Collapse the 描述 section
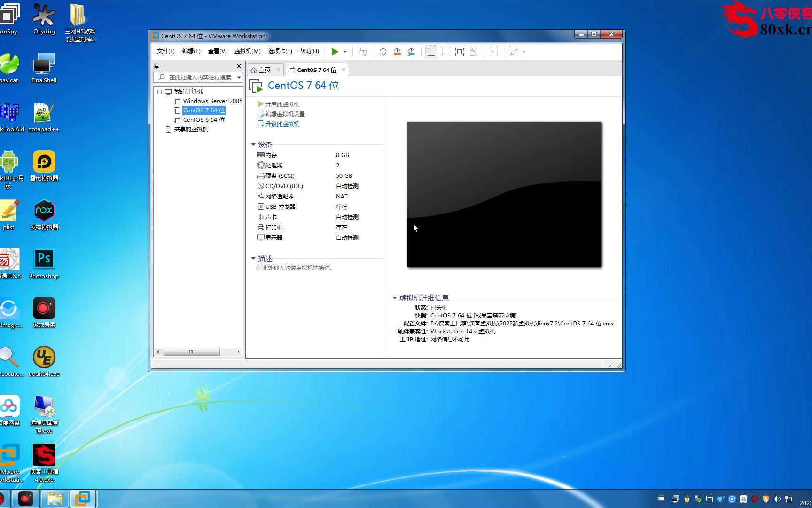The height and width of the screenshot is (508, 812). point(253,259)
